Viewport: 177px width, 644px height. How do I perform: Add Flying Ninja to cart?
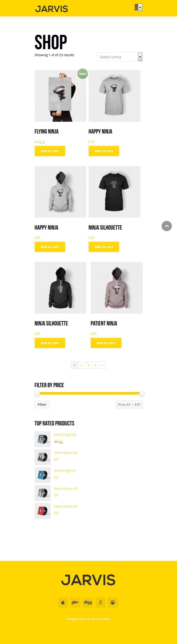point(50,151)
